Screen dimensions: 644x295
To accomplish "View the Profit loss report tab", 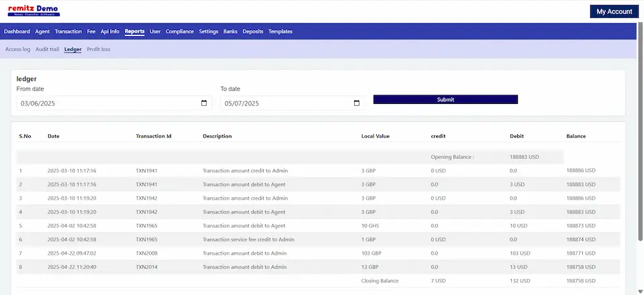I will pyautogui.click(x=99, y=49).
